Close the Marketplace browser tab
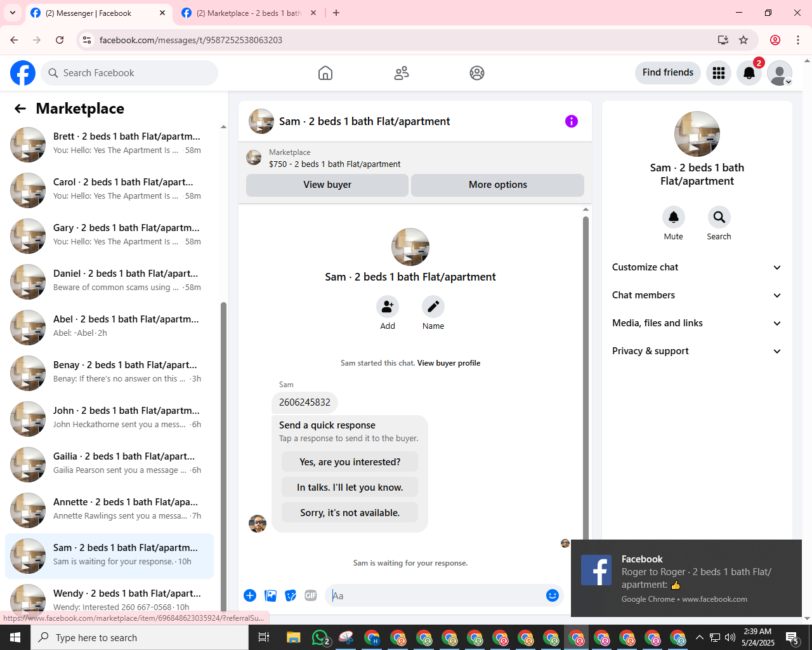The width and height of the screenshot is (812, 650). click(313, 13)
